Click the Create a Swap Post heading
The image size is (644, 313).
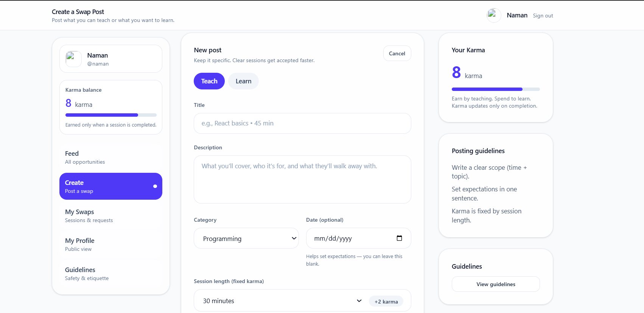pos(78,12)
